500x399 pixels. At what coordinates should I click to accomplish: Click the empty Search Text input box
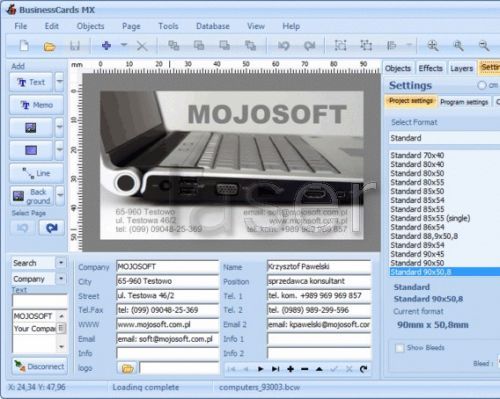pos(40,301)
